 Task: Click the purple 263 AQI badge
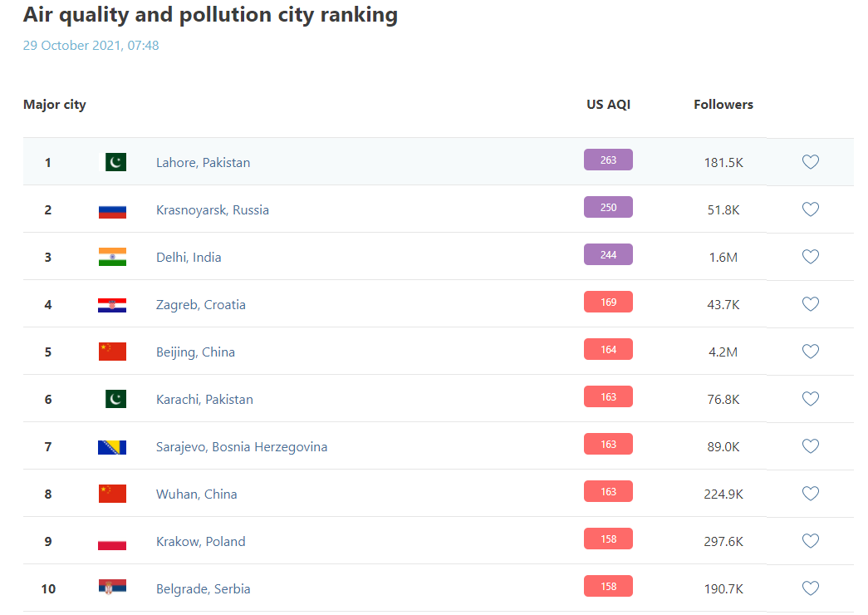coord(608,160)
